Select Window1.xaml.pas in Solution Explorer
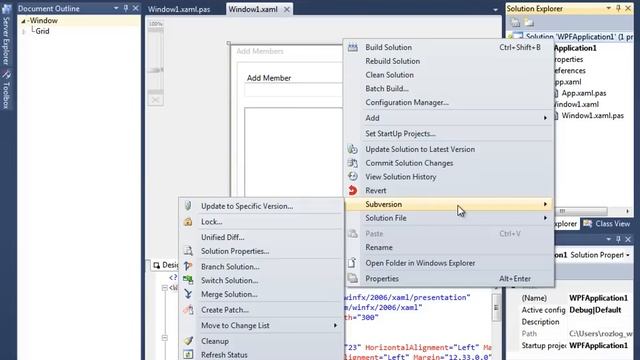The width and height of the screenshot is (640, 360). coord(593,116)
